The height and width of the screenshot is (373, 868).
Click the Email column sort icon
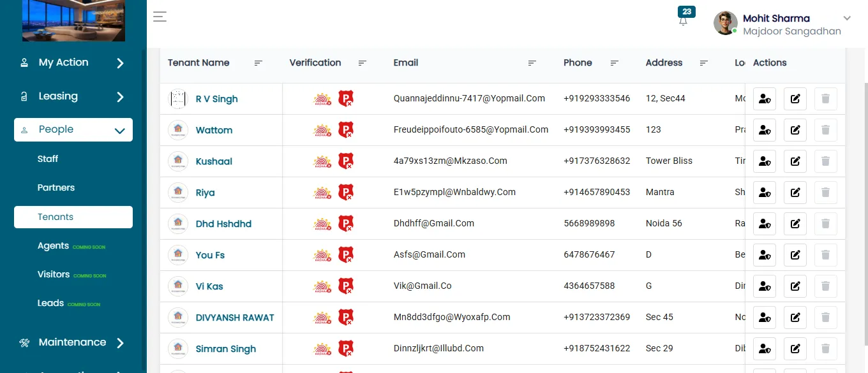pyautogui.click(x=532, y=63)
